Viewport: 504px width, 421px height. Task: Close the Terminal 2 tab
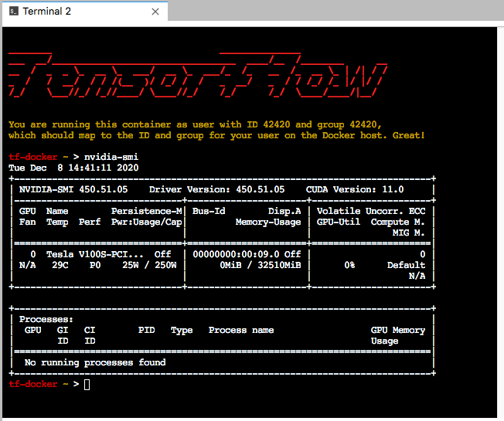(155, 12)
